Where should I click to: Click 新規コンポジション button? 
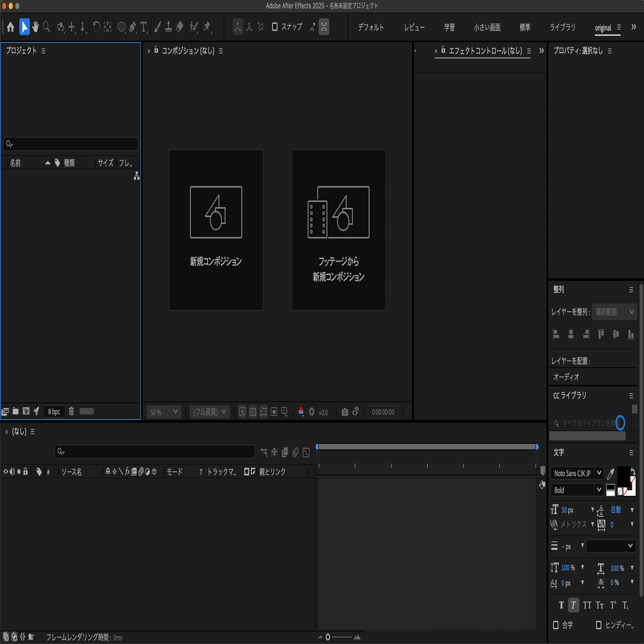coord(216,230)
